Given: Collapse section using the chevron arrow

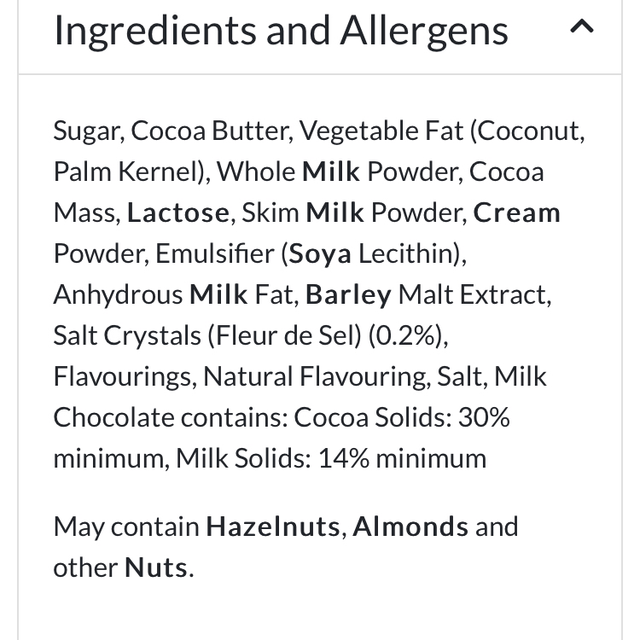Looking at the screenshot, I should click(x=581, y=29).
